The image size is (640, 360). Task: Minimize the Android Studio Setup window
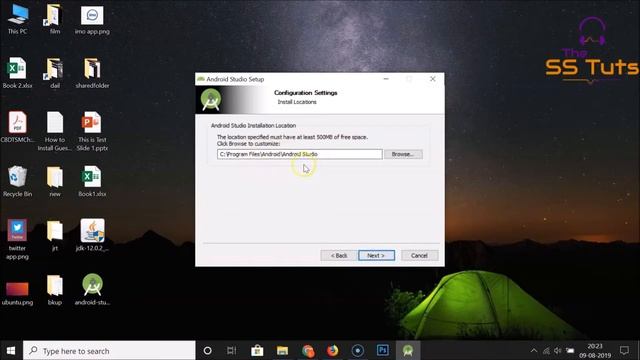[386, 79]
